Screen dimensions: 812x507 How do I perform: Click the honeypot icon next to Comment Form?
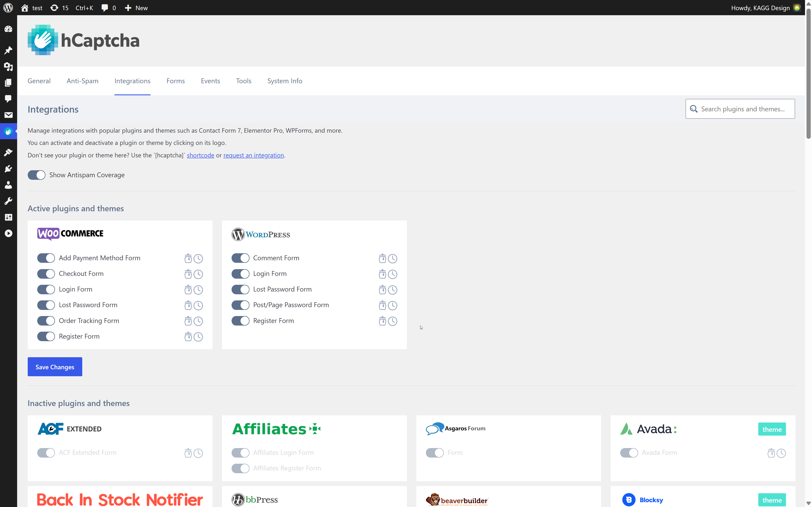(383, 258)
